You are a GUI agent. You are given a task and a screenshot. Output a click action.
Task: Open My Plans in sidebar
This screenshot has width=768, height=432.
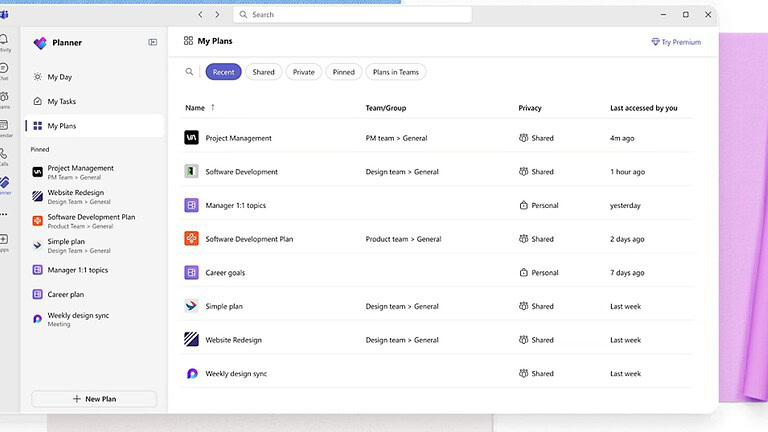(95, 126)
